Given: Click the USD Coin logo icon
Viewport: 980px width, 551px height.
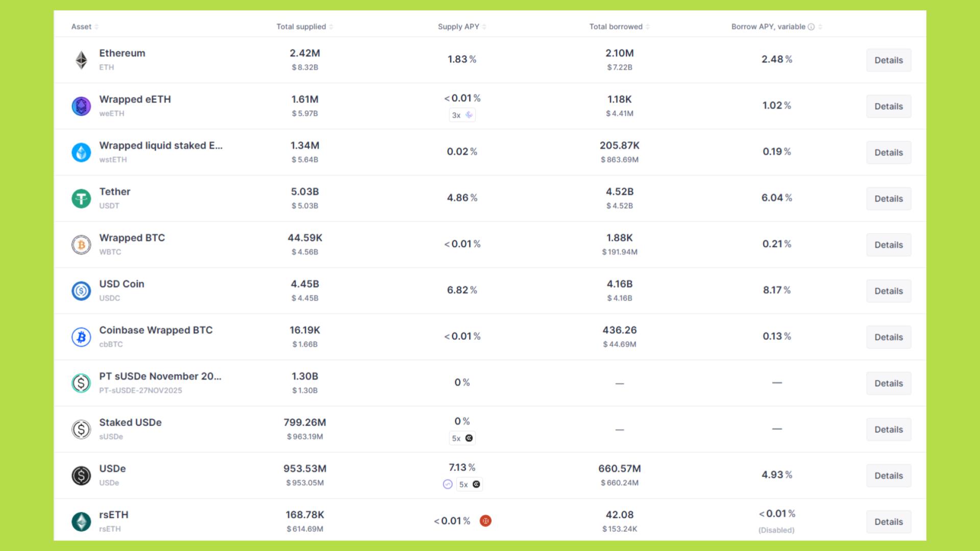Looking at the screenshot, I should [x=81, y=291].
